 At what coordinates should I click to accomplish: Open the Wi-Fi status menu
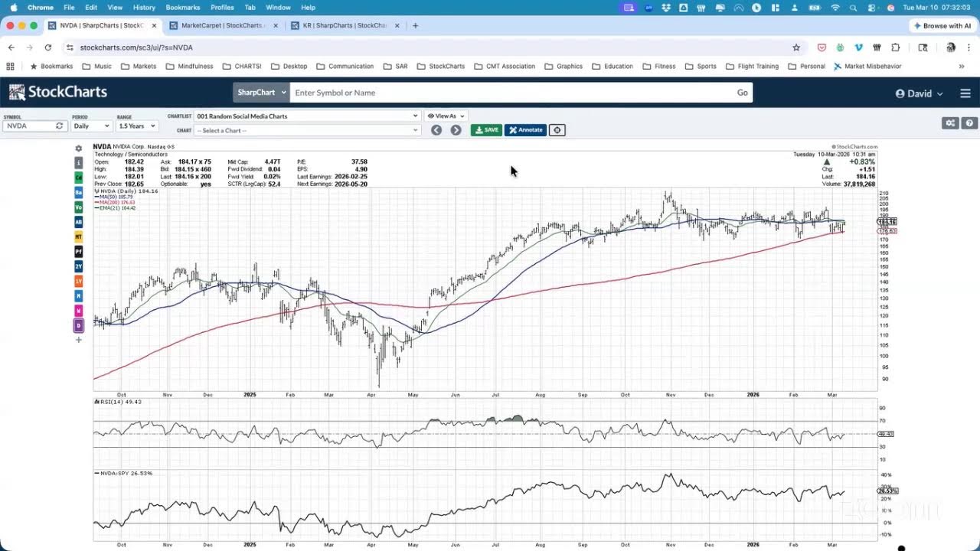(x=835, y=8)
